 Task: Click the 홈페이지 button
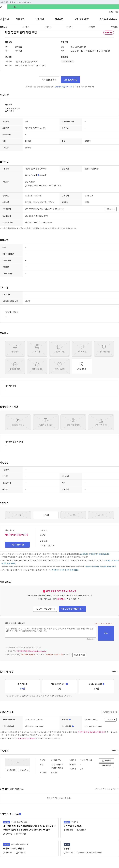tap(106, 760)
